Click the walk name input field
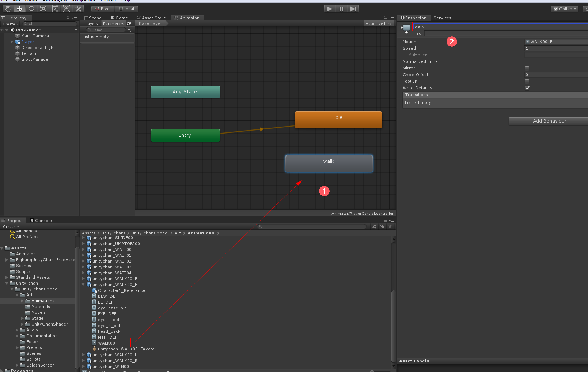 500,26
